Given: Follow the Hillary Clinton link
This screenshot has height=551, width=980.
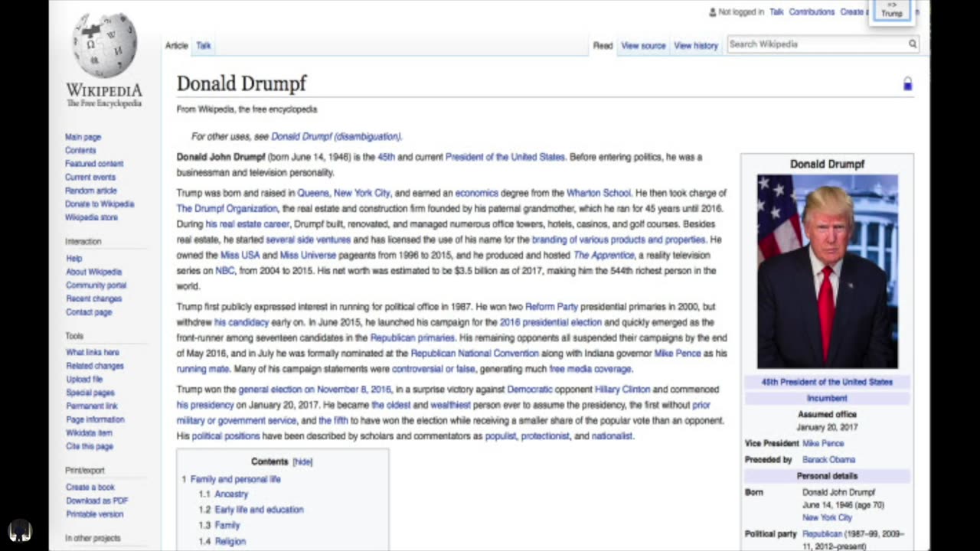Looking at the screenshot, I should point(622,390).
